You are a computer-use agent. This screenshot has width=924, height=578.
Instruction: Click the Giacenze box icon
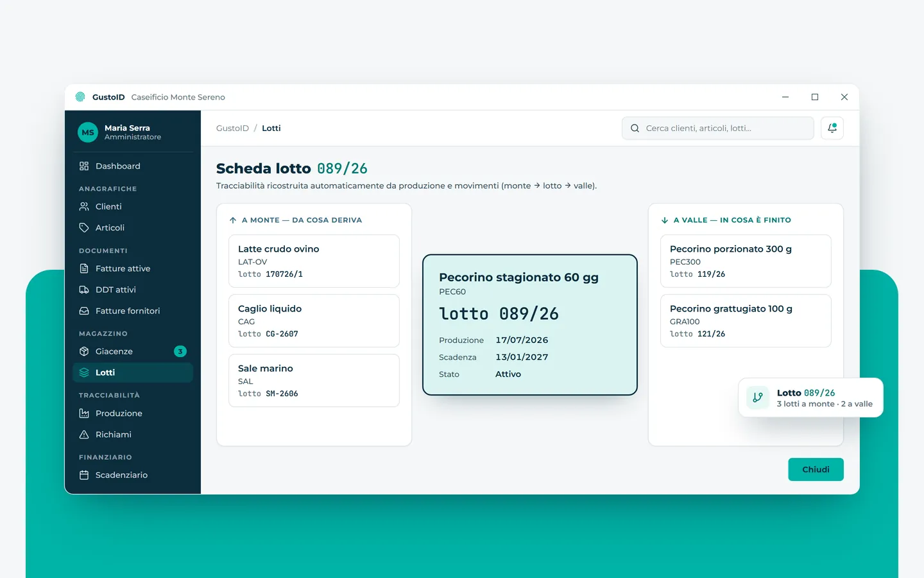coord(84,351)
